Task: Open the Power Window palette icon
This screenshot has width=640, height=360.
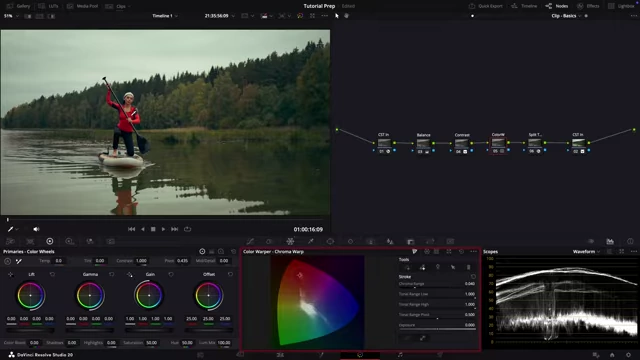Action: click(x=330, y=241)
